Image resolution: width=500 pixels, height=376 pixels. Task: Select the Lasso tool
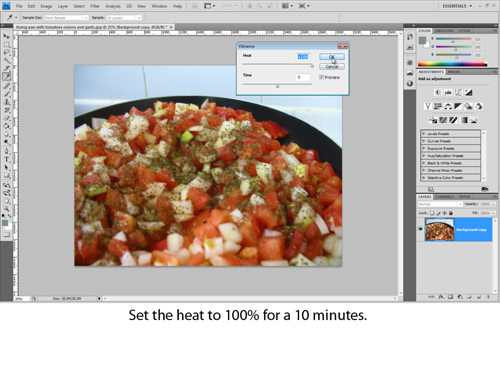point(6,52)
